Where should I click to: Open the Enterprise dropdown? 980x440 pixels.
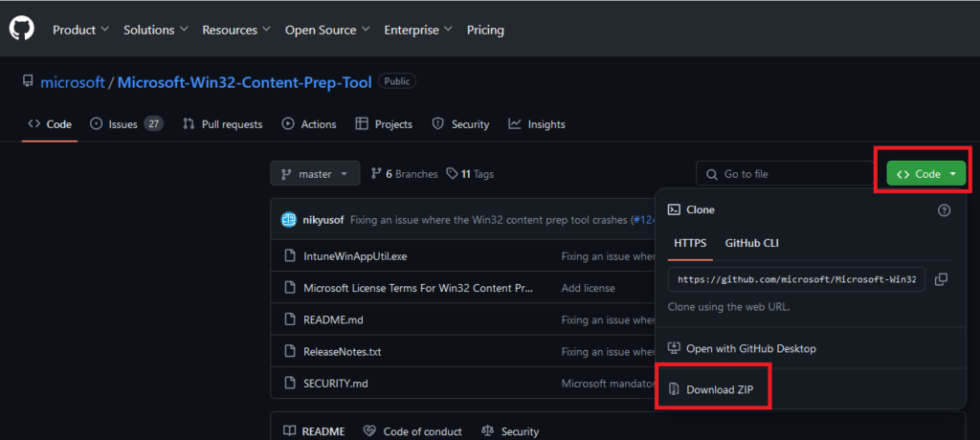tap(419, 30)
